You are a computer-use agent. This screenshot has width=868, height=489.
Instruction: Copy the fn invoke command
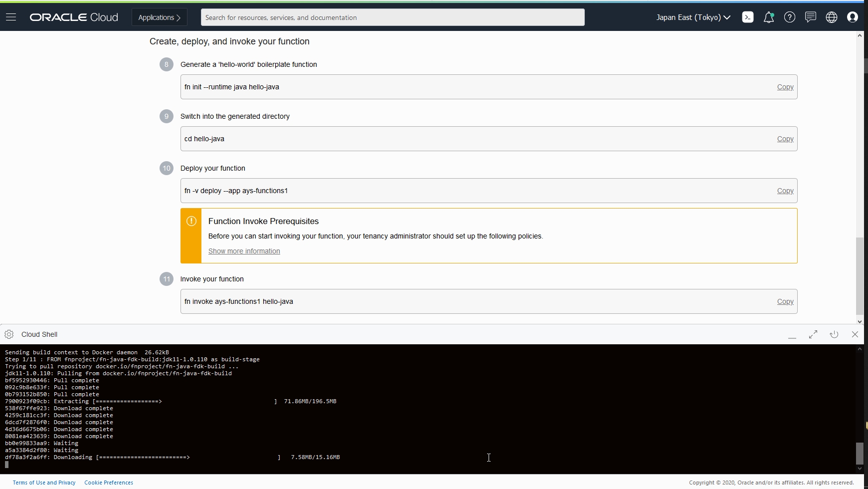point(785,301)
